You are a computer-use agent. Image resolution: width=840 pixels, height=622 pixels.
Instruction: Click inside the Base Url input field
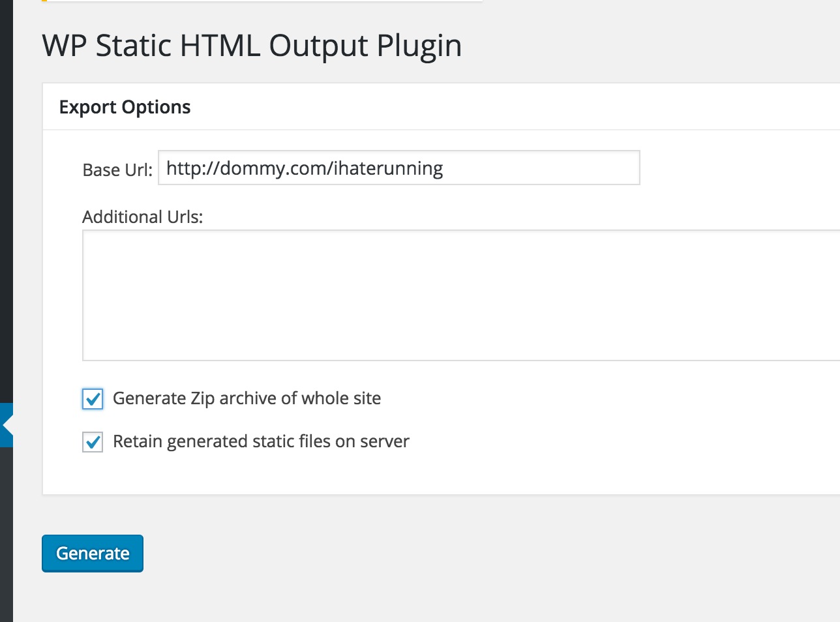398,168
